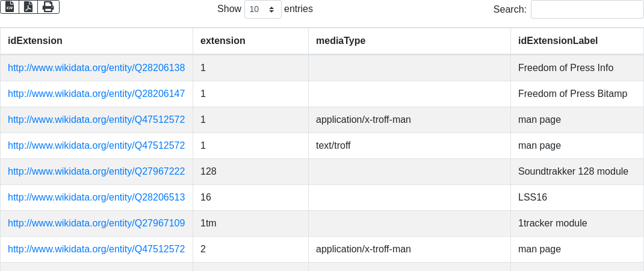The width and height of the screenshot is (644, 271).
Task: Click the Freedom of Press Info cell
Action: [x=565, y=68]
